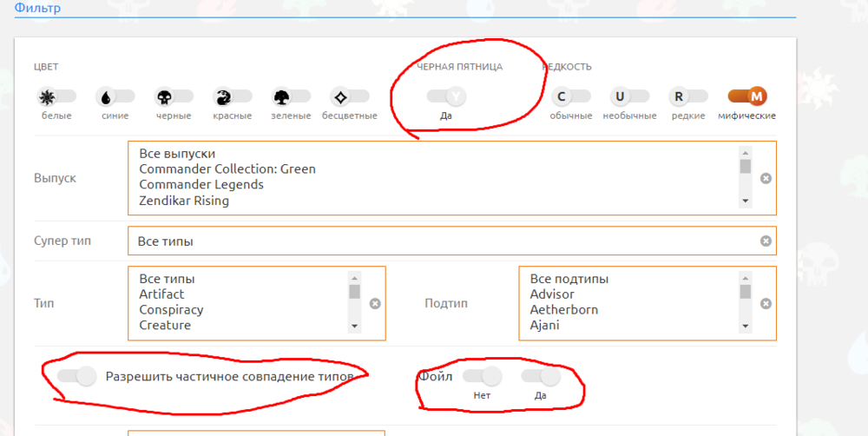Select Commander Legends in Выпуск list

tap(201, 185)
